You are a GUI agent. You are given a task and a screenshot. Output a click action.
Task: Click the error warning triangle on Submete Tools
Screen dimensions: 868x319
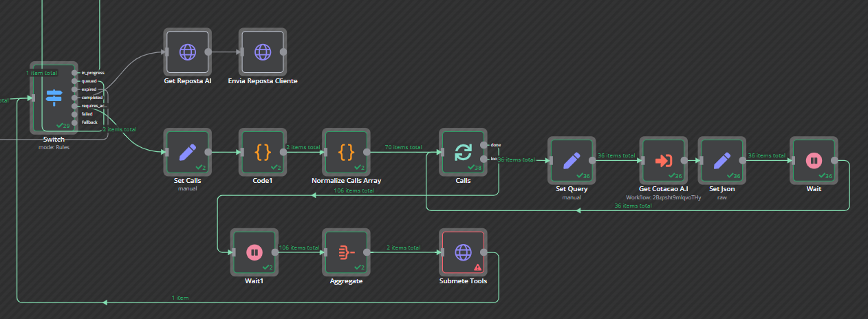(477, 267)
